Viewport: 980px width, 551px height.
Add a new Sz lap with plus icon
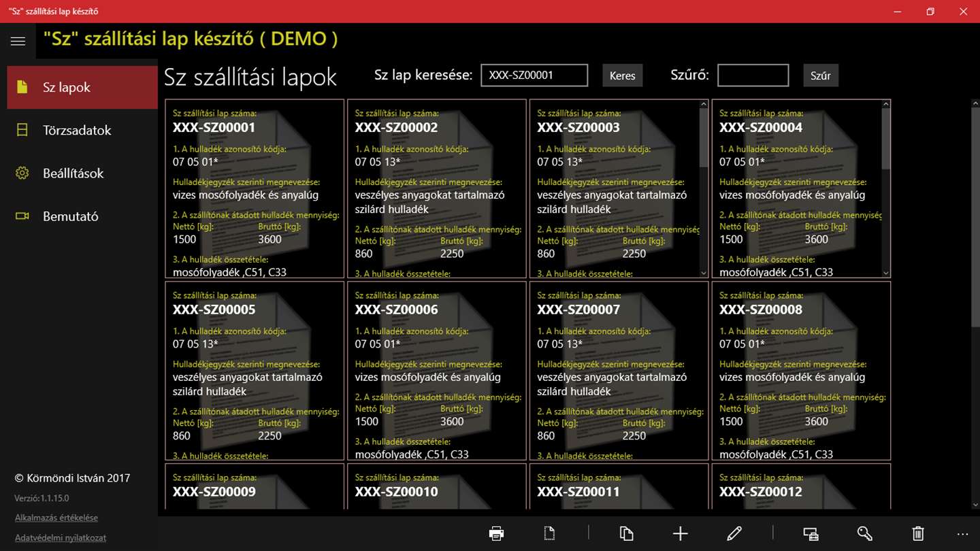coord(681,534)
